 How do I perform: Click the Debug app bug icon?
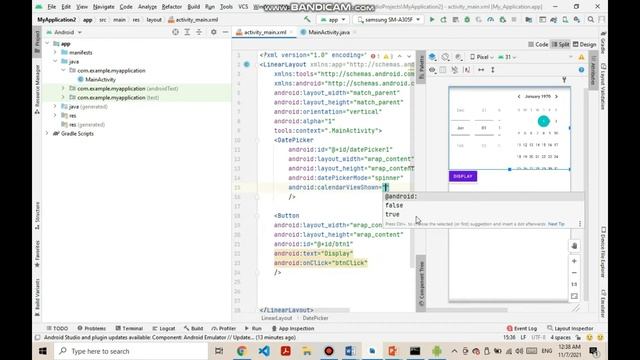pos(467,20)
